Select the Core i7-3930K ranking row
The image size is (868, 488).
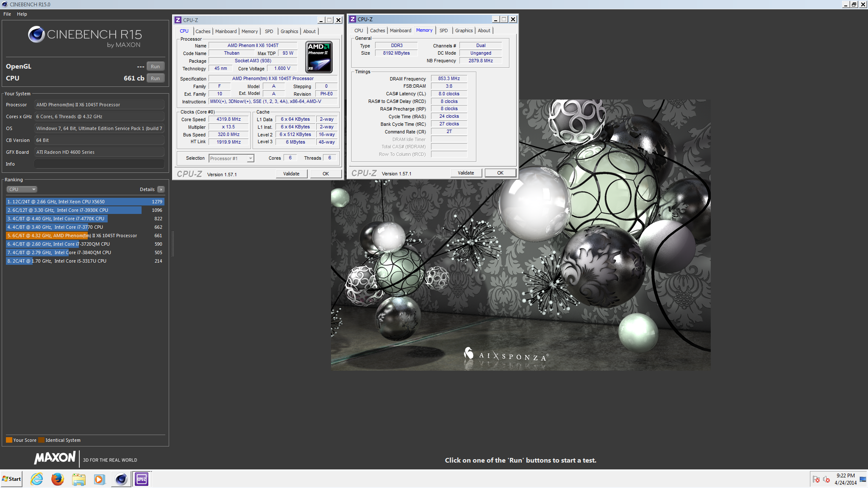coord(85,210)
